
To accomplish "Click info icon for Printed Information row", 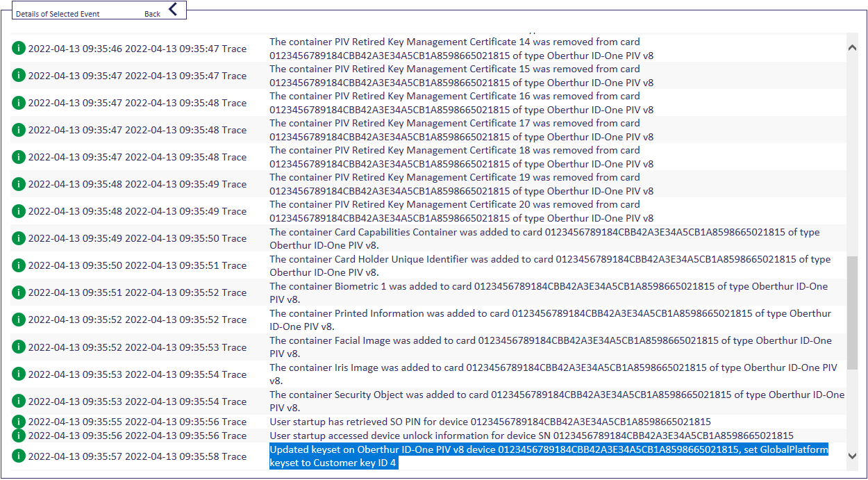I will pos(19,320).
